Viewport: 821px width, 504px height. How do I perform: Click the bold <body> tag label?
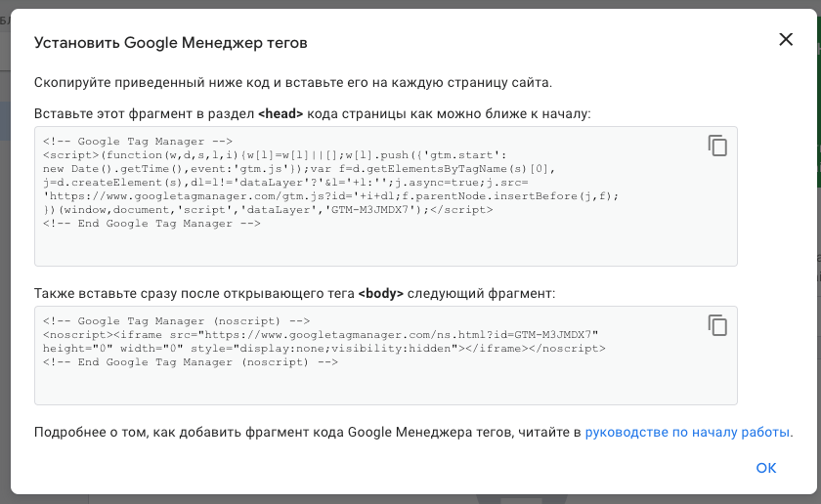pos(380,293)
